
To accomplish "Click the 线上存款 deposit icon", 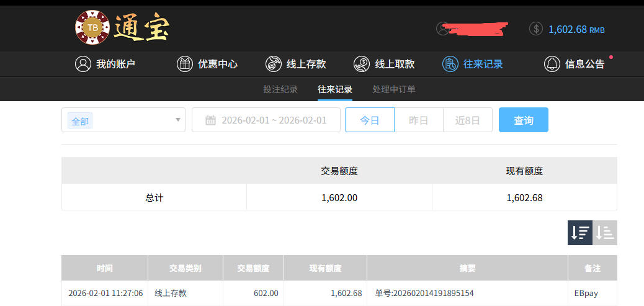I will click(274, 64).
